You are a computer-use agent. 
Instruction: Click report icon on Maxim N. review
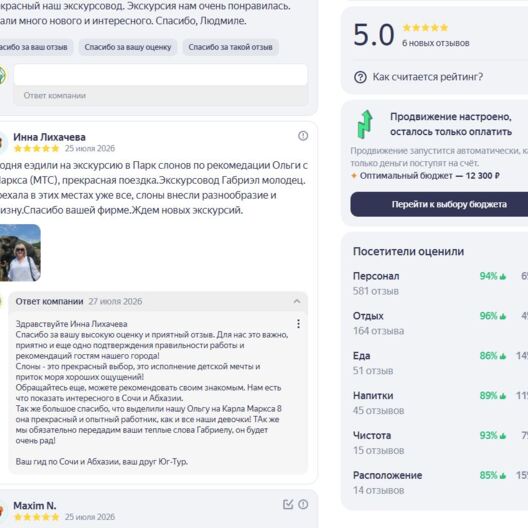click(303, 504)
